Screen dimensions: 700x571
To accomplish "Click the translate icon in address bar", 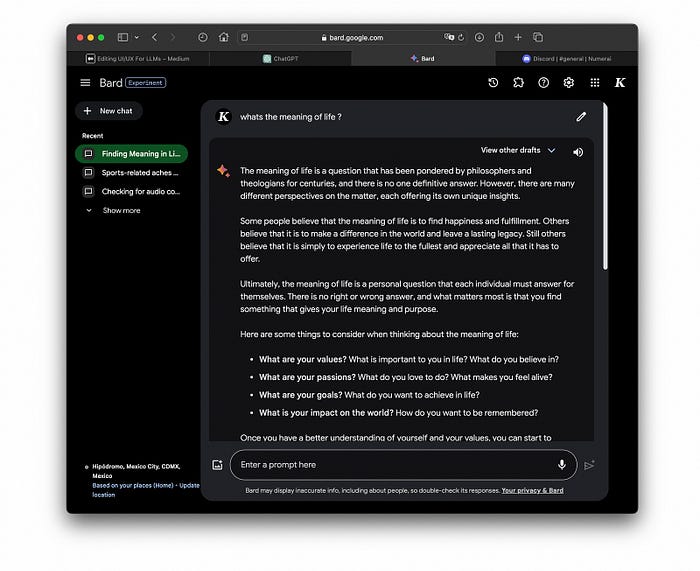I will coord(449,38).
